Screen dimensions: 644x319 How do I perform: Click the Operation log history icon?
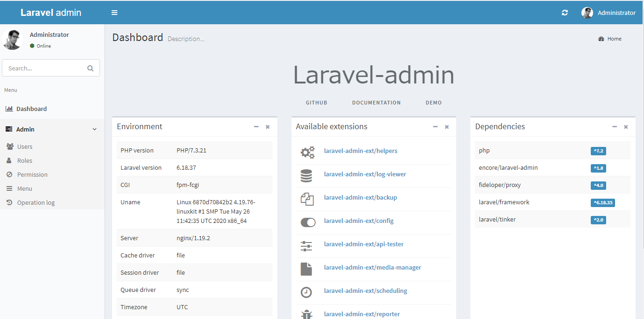[9, 202]
